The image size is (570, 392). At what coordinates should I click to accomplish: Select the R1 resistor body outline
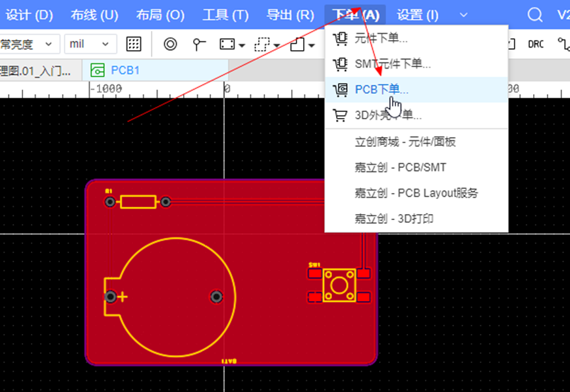click(138, 202)
